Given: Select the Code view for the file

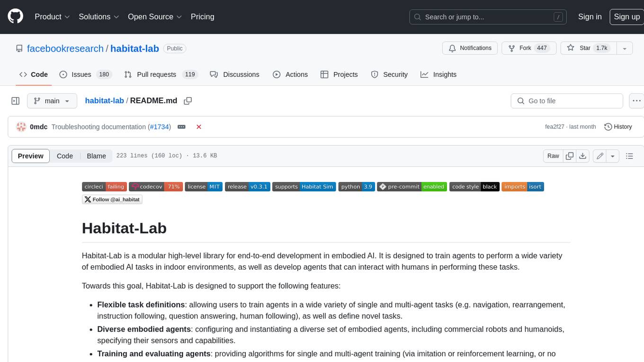Looking at the screenshot, I should tap(65, 156).
